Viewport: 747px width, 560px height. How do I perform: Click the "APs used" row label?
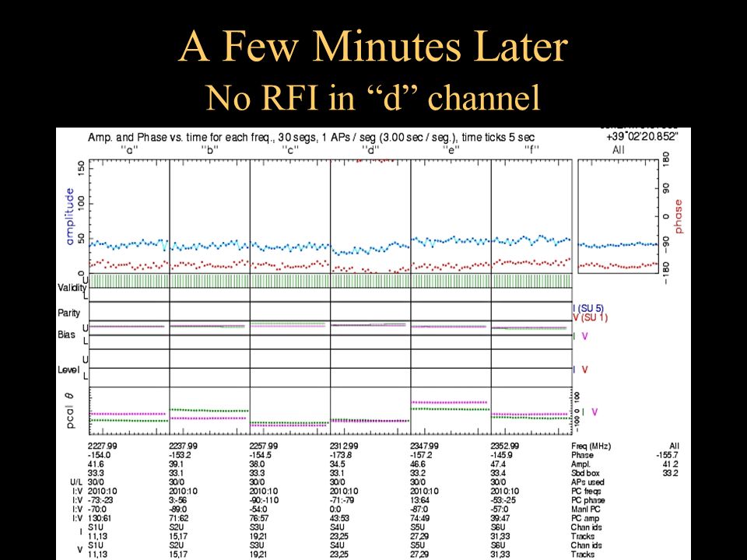point(587,482)
